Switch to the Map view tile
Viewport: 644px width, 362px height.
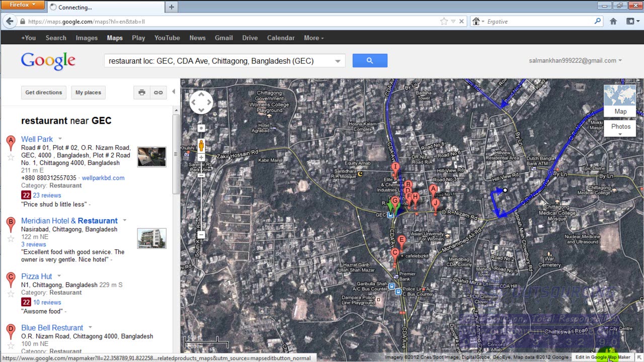pyautogui.click(x=620, y=102)
